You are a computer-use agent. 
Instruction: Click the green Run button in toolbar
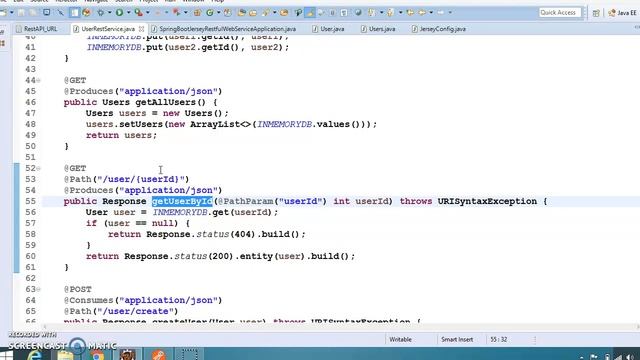[119, 13]
